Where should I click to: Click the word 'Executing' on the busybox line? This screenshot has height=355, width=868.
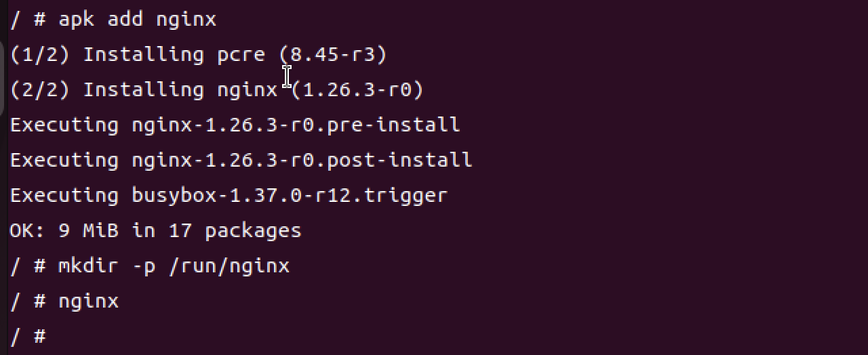pos(64,195)
